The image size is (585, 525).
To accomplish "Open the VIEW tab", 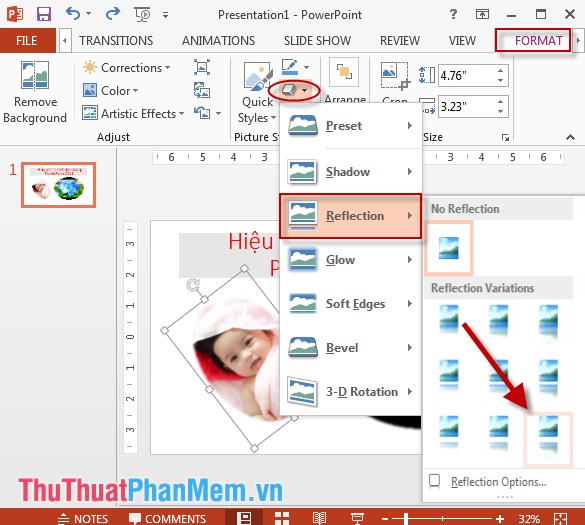I will click(x=462, y=40).
